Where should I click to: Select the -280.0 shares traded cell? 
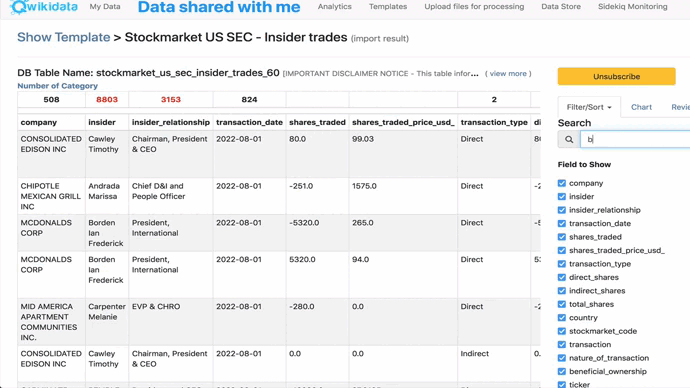(x=317, y=322)
